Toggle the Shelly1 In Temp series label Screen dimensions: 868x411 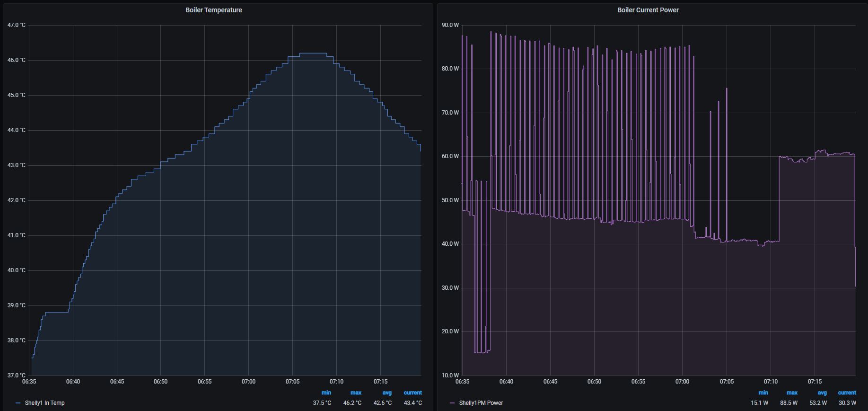pyautogui.click(x=44, y=403)
